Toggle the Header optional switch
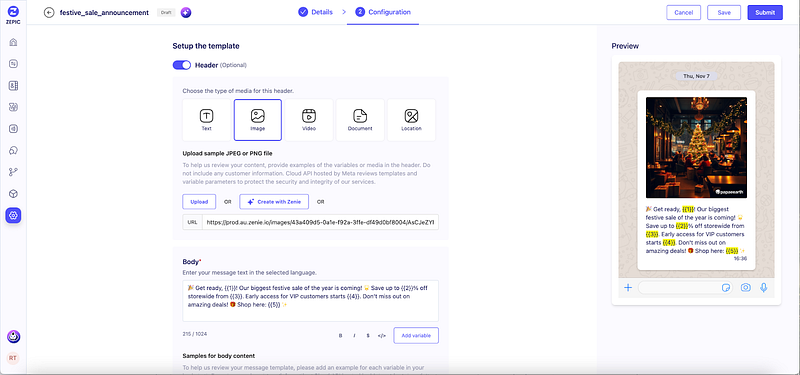This screenshot has height=375, width=800. (182, 65)
